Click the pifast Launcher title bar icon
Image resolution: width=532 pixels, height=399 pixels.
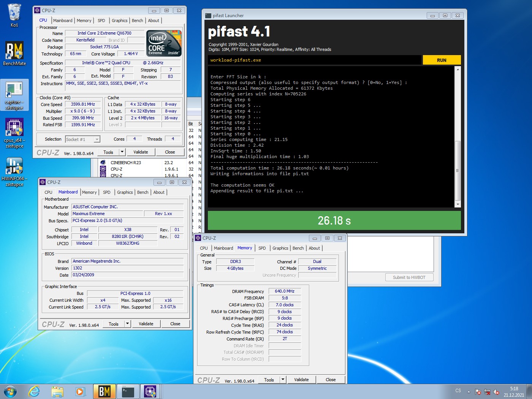click(208, 16)
